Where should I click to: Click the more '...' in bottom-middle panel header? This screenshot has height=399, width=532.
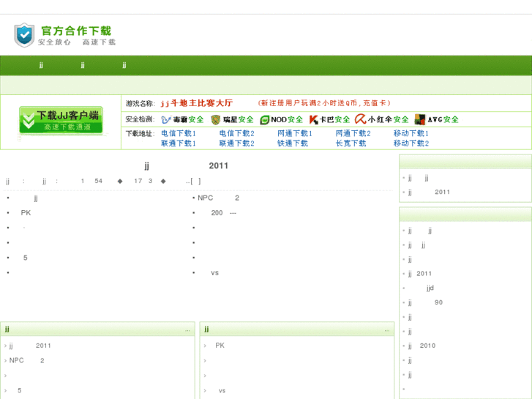point(387,330)
